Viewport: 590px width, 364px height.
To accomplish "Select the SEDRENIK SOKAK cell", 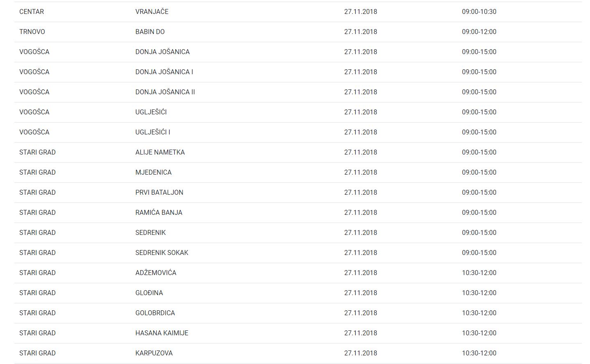I will click(x=162, y=253).
